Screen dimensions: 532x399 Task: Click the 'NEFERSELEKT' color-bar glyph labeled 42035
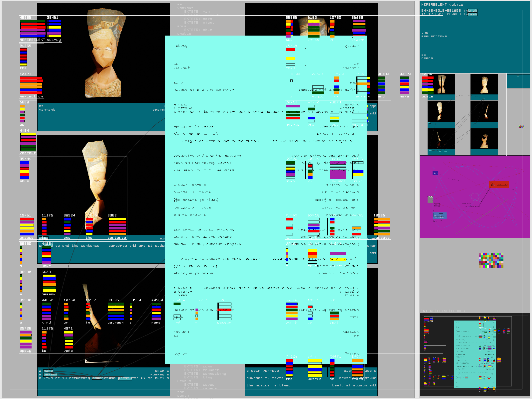click(33, 29)
